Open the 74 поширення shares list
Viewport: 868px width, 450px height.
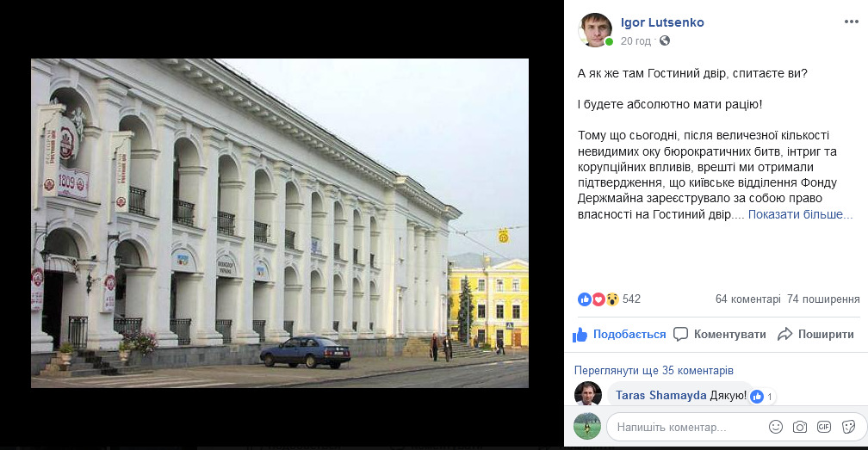click(x=823, y=299)
